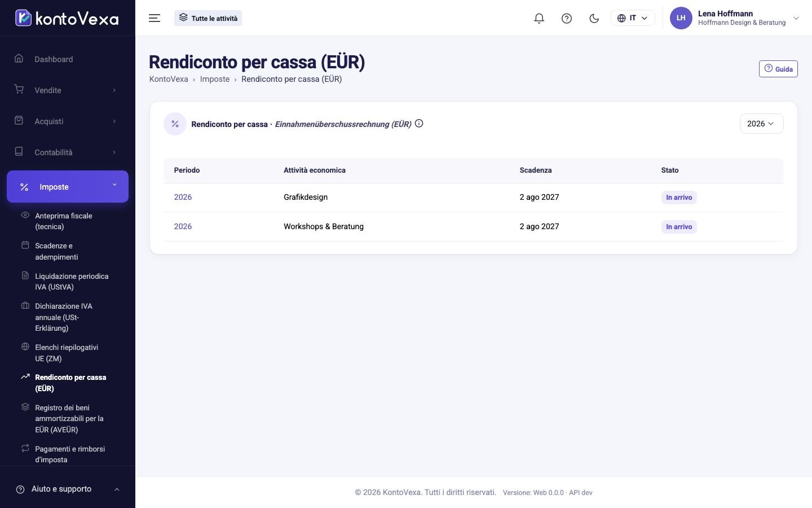
Task: Open the 2026 period link for Workshops & Beratung
Action: [x=183, y=226]
